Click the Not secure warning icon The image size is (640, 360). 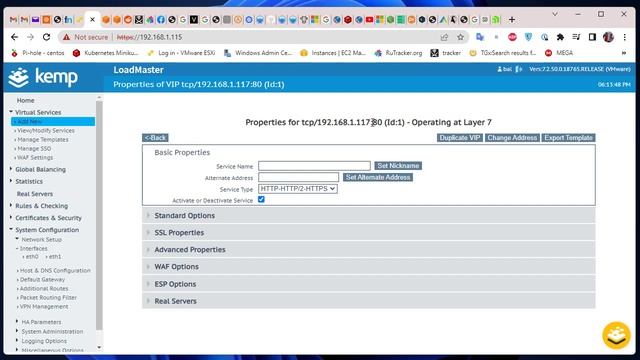click(67, 37)
